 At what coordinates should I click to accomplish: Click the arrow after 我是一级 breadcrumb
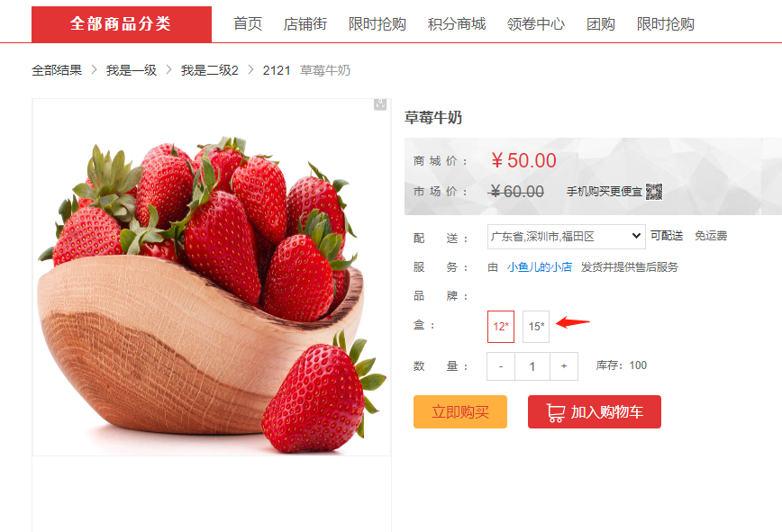tap(168, 69)
